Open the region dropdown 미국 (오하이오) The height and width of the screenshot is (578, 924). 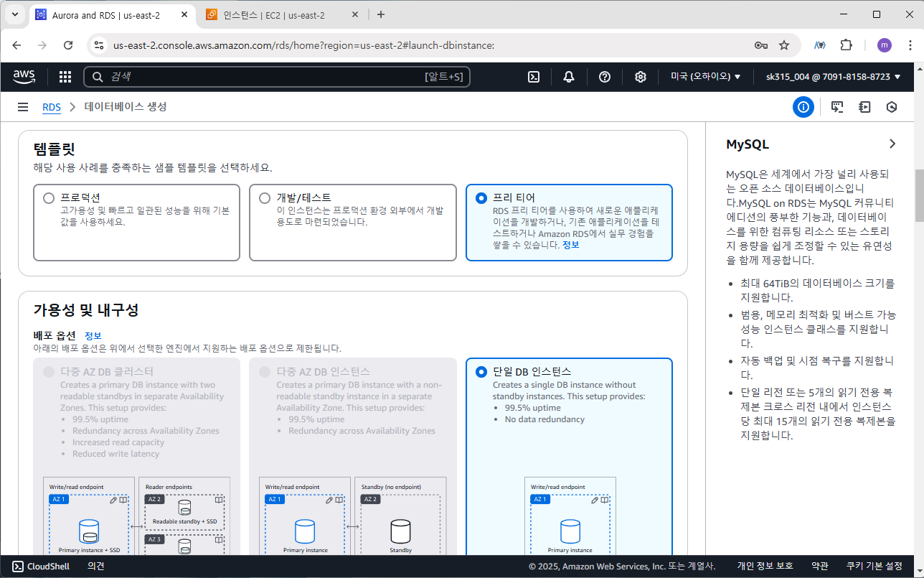(705, 77)
